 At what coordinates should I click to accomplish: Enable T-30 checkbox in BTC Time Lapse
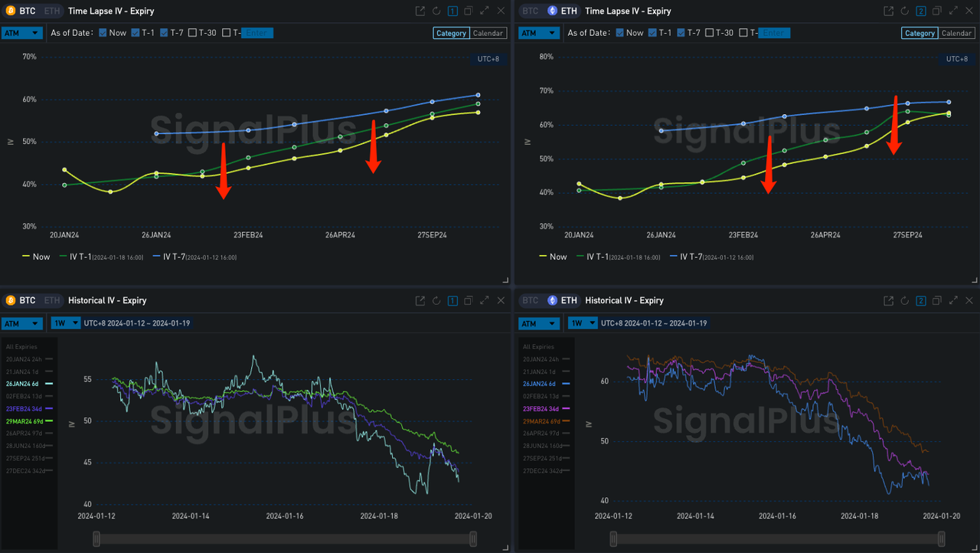click(x=192, y=33)
